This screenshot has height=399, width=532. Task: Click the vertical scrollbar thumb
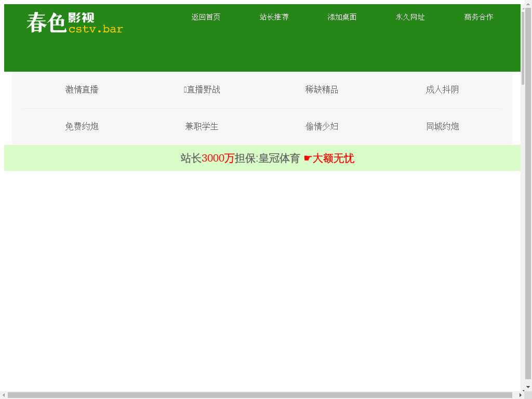click(528, 47)
